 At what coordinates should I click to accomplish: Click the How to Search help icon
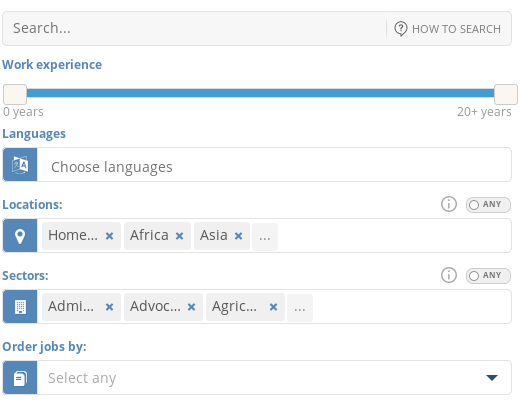click(401, 29)
